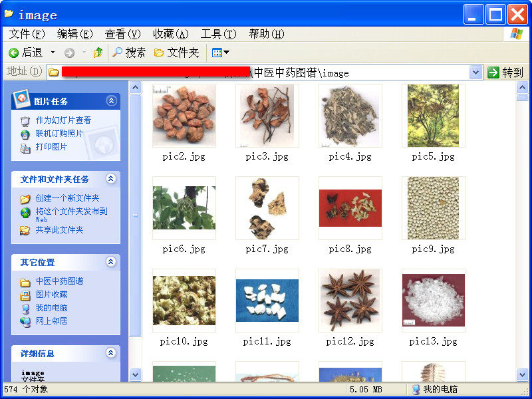
Task: Click the print pictures printer icon
Action: tap(25, 148)
